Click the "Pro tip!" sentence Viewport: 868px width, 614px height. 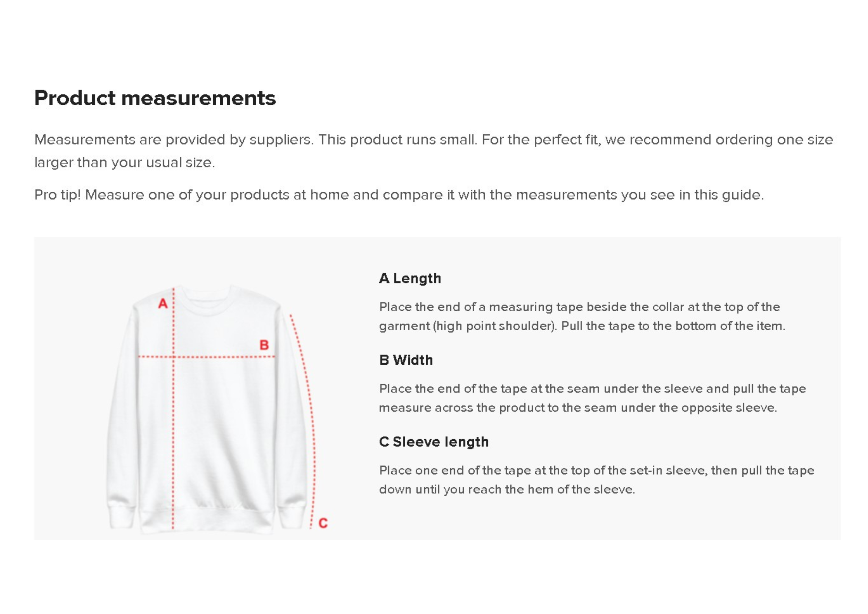pyautogui.click(x=399, y=195)
